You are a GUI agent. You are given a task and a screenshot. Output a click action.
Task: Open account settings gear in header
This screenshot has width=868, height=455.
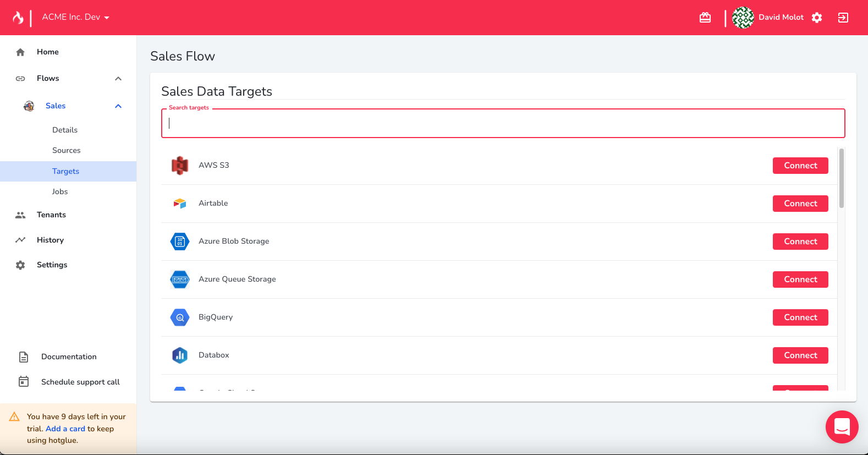pos(817,18)
